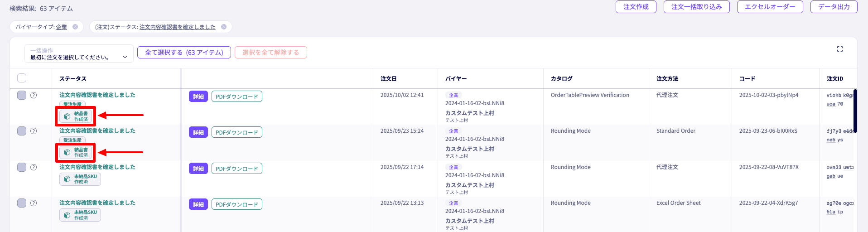Screen dimensions: 868x232
Task: Click the ステータス column header
Action: [x=73, y=78]
